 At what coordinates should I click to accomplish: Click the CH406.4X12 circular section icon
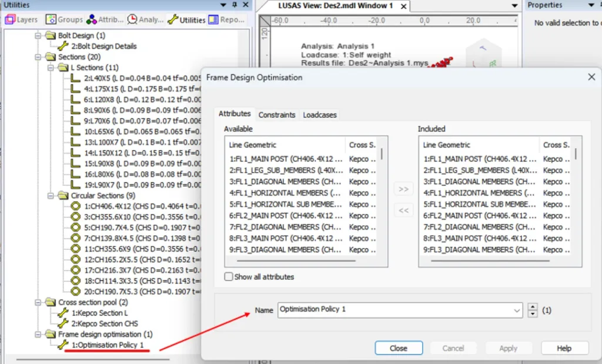(75, 206)
